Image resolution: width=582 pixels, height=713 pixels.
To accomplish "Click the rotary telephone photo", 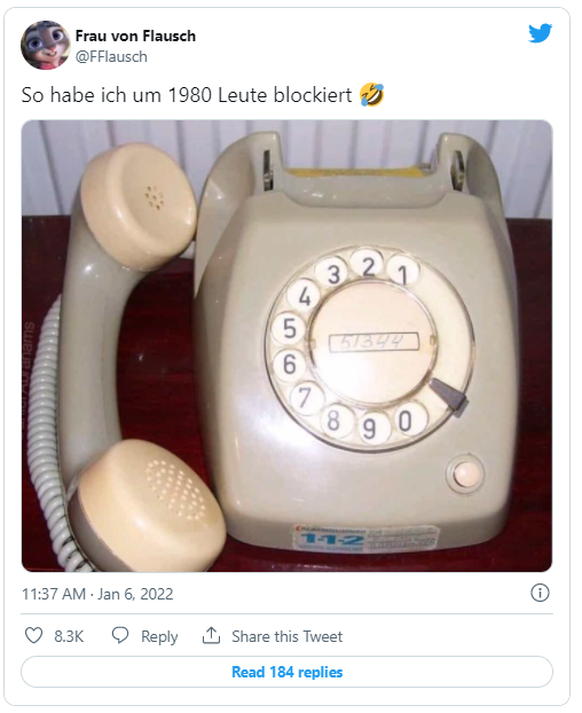I will point(287,346).
